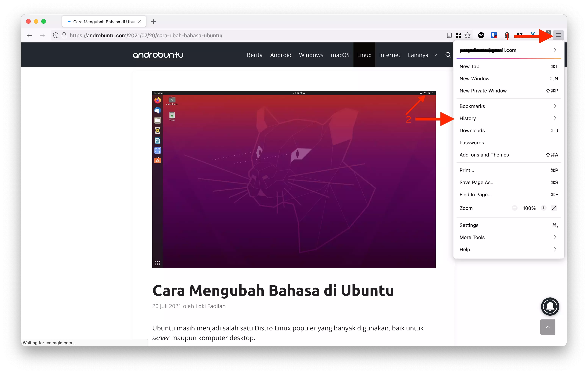Toggle the Passwords manager option
The height and width of the screenshot is (374, 588).
(471, 142)
